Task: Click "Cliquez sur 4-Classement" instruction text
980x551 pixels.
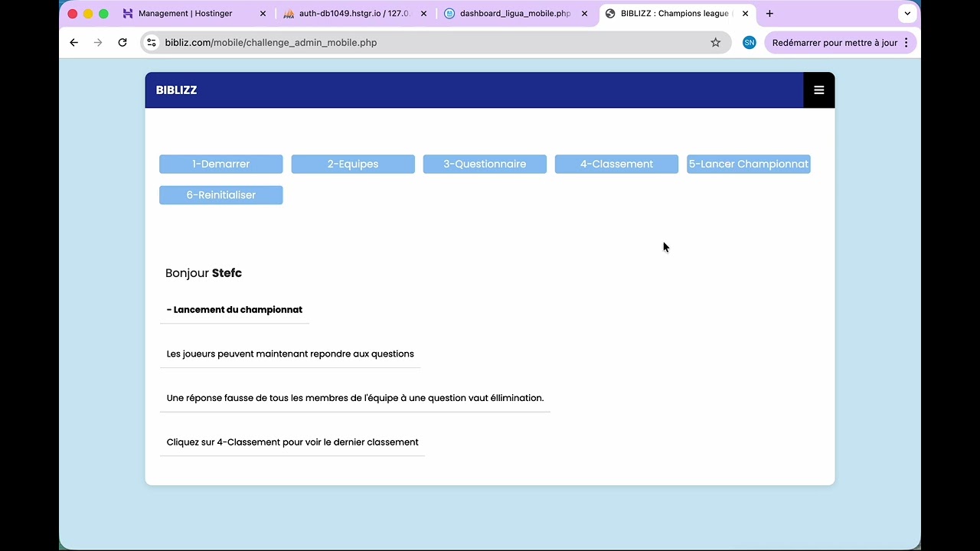Action: (292, 442)
